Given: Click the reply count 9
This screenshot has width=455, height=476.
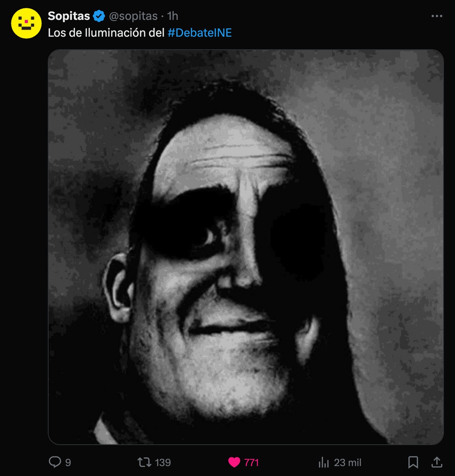Looking at the screenshot, I should [x=68, y=463].
